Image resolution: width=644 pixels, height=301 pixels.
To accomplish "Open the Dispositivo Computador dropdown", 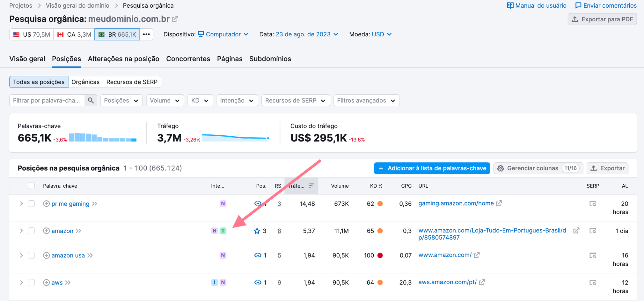I will coord(223,34).
